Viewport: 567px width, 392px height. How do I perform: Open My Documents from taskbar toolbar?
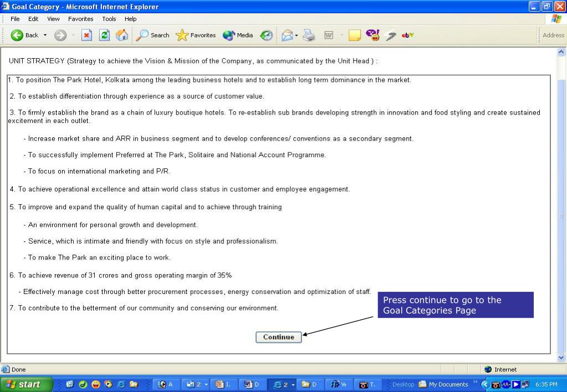click(x=443, y=384)
